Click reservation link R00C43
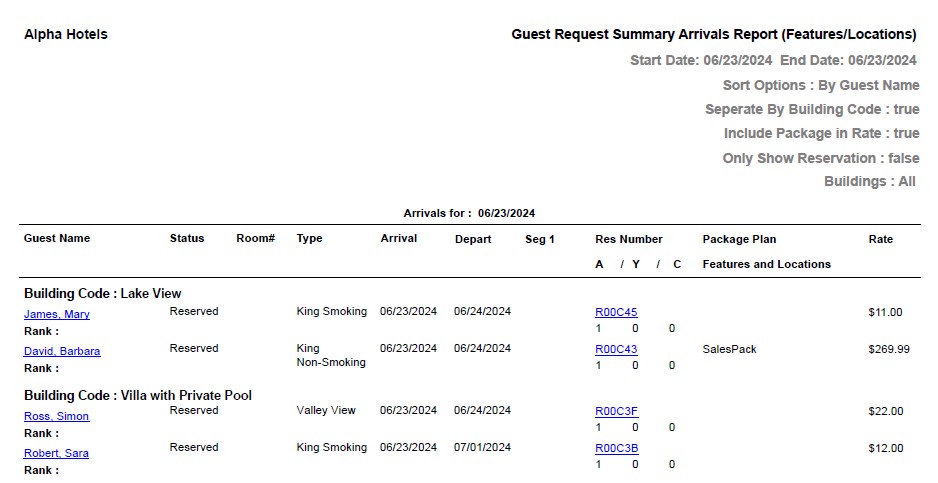Screen dimensions: 938x483 [616, 349]
